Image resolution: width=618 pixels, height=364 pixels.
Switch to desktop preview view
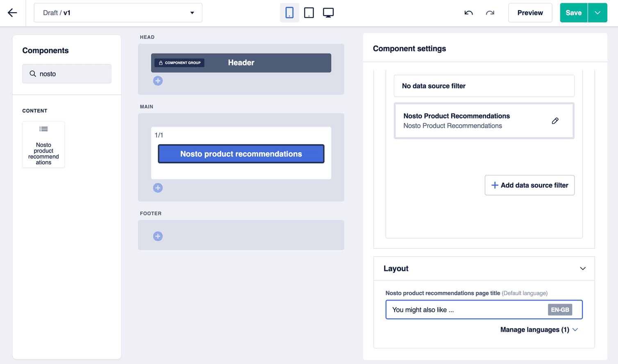(328, 13)
